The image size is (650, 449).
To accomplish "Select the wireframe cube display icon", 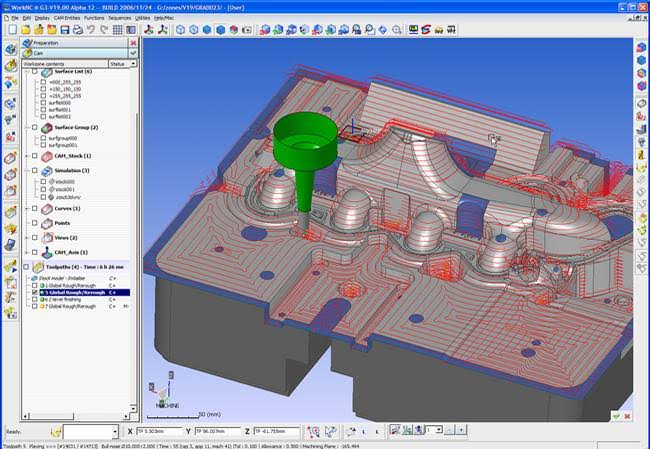I will 180,30.
